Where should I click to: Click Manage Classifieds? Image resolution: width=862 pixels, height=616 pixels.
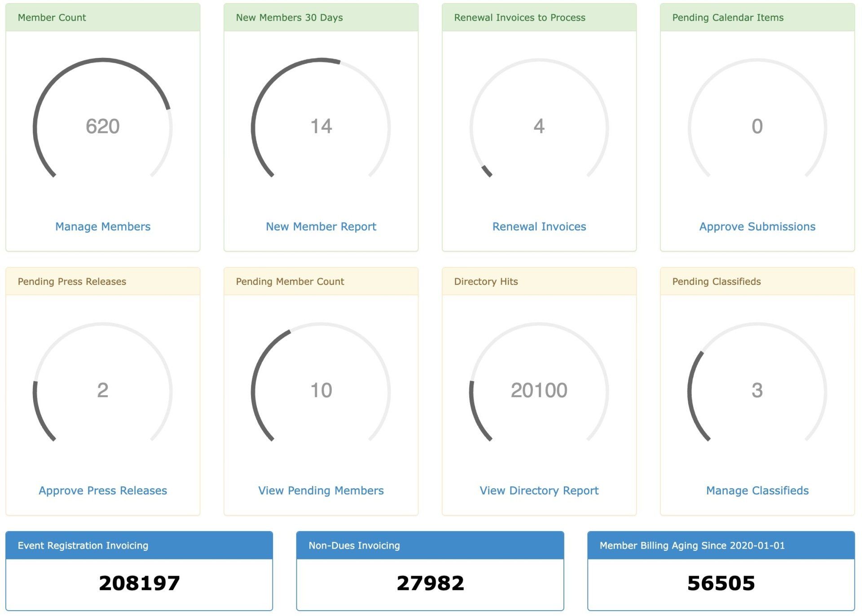coord(757,490)
